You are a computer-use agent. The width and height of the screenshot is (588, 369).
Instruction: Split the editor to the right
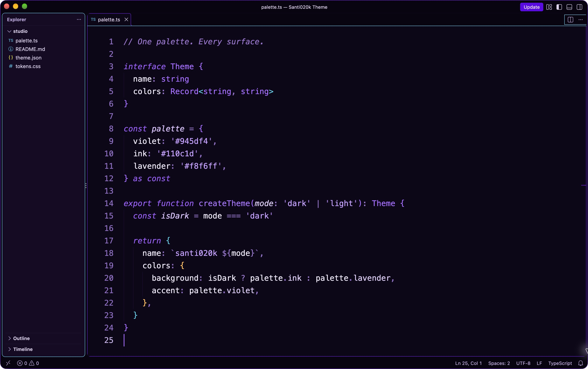pos(570,19)
